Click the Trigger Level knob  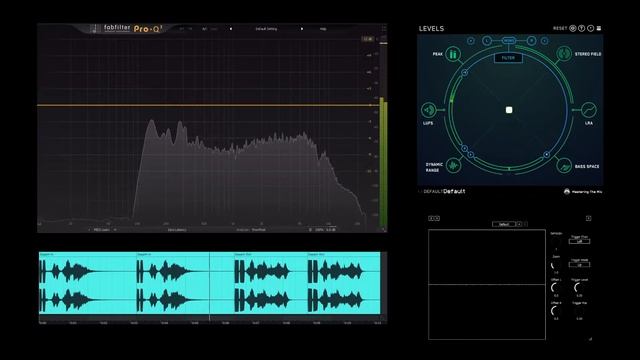click(579, 288)
